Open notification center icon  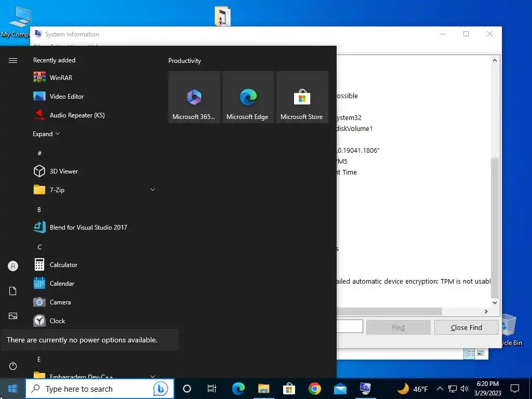[x=515, y=389]
